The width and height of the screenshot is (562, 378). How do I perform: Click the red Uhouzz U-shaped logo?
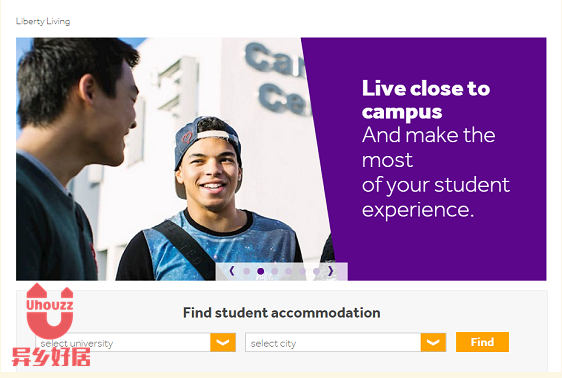pos(50,311)
